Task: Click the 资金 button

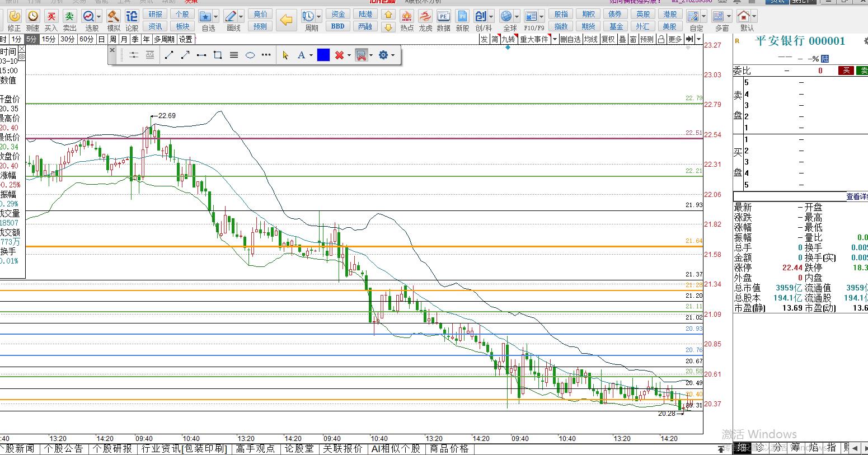Action: click(338, 14)
